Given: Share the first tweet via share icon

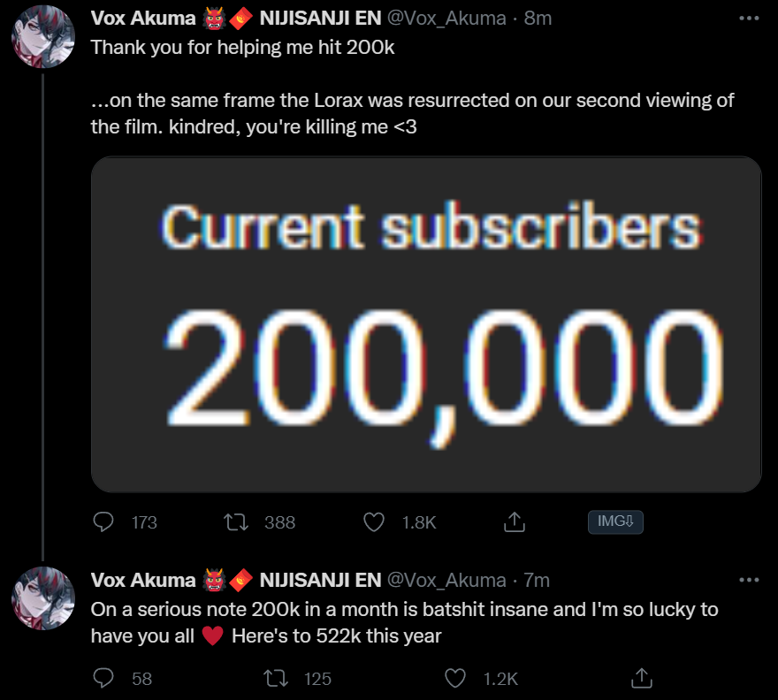Looking at the screenshot, I should 514,522.
